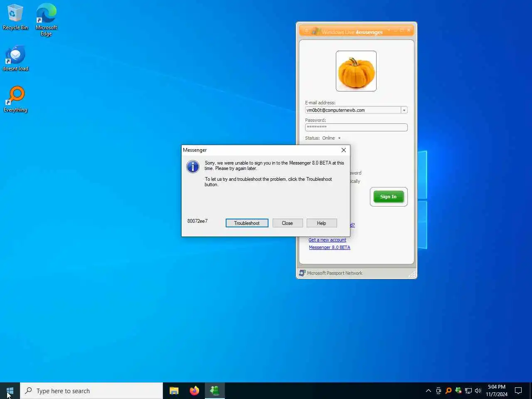Focus the e-mail address field
Viewport: 532px width, 399px height.
tap(353, 110)
